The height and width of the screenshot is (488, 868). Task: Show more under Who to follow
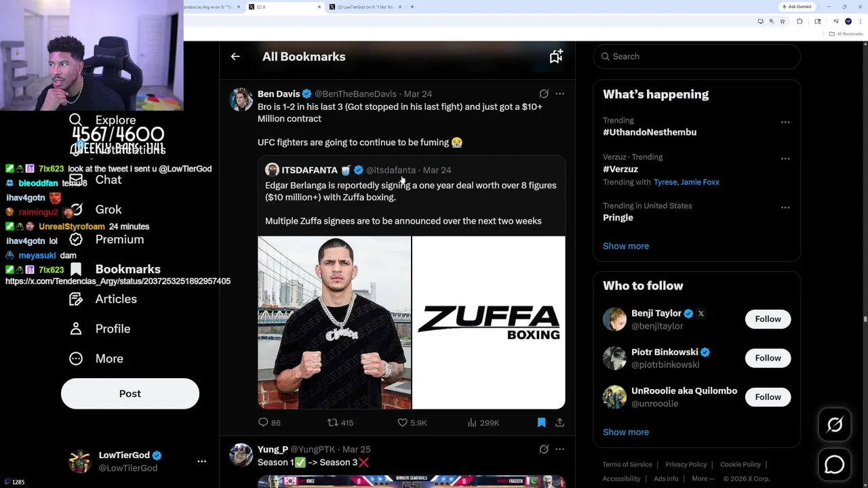[626, 432]
